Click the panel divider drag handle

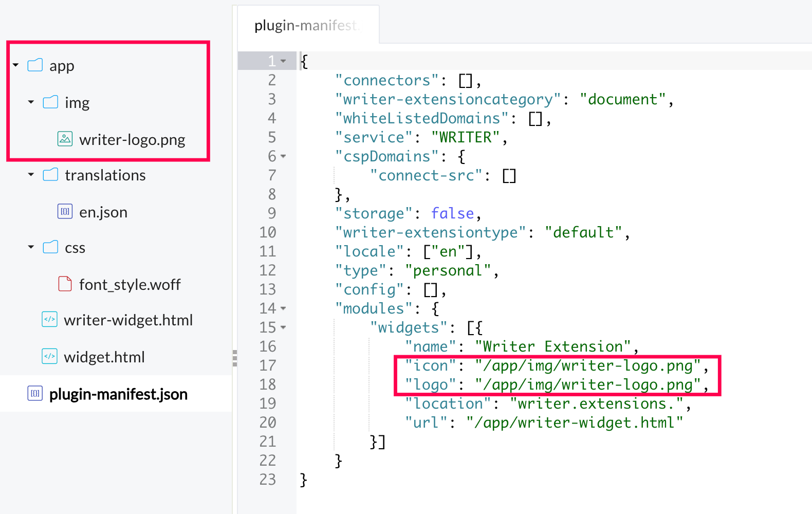tap(235, 358)
